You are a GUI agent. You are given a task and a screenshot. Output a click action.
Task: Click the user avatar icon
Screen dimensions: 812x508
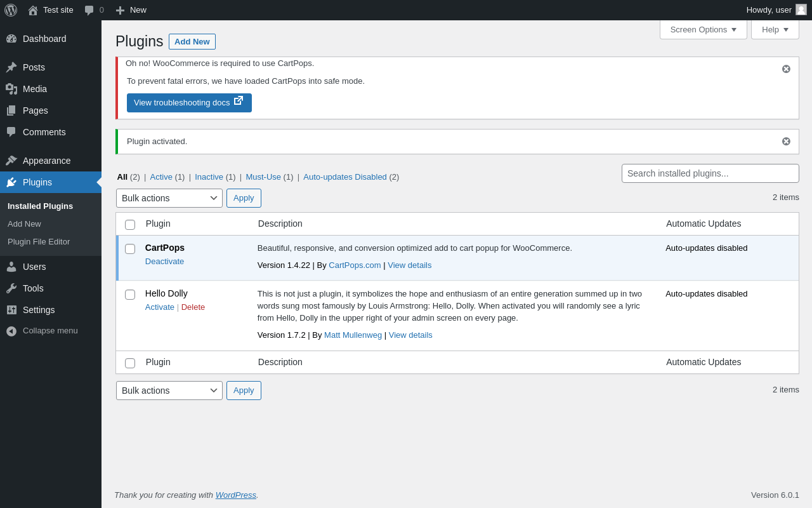pyautogui.click(x=801, y=10)
